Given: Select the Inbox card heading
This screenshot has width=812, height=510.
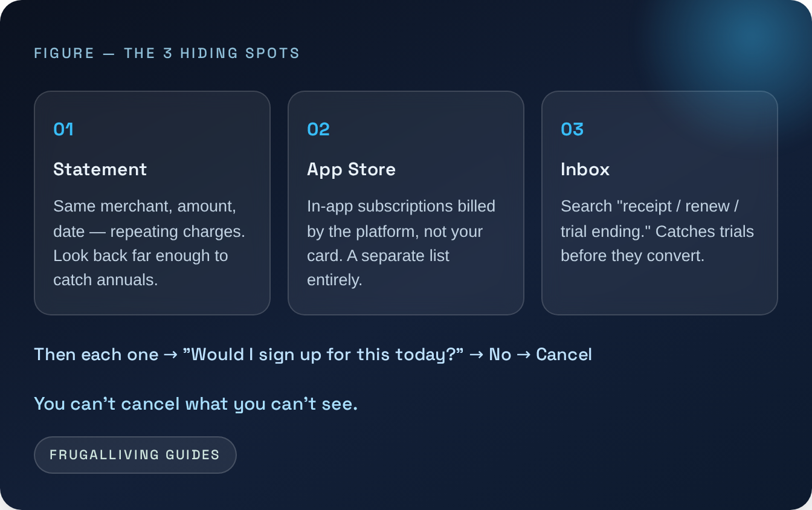Looking at the screenshot, I should tap(585, 169).
